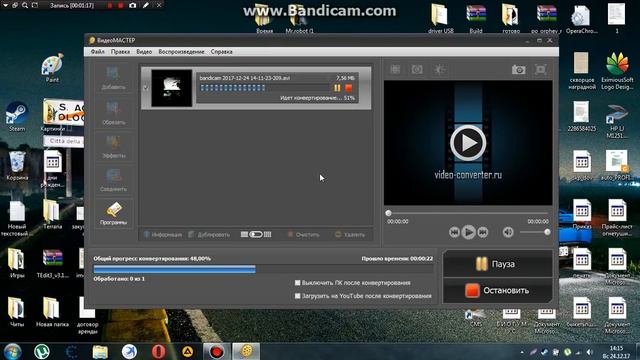Open the OperaChro... desktop icon
This screenshot has height=360, width=640.
click(581, 19)
